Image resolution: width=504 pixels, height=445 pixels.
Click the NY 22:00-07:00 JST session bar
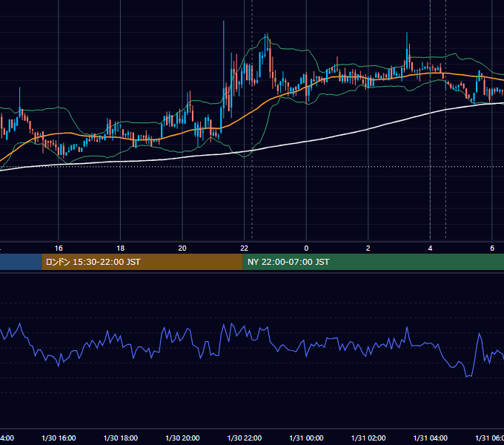tap(373, 262)
